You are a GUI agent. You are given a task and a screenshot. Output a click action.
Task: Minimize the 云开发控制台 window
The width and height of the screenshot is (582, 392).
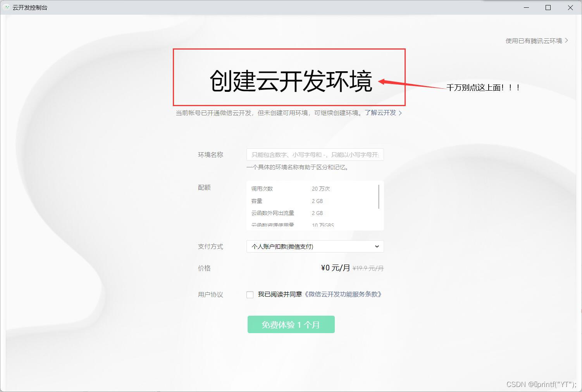pos(526,7)
